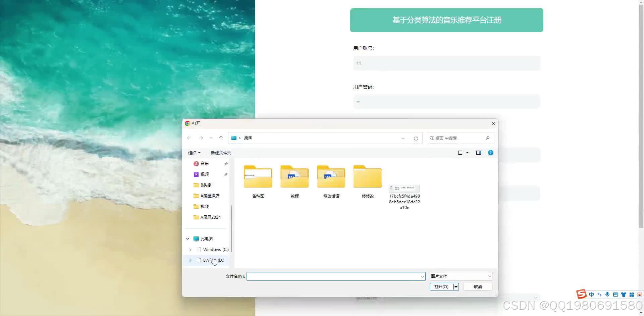Toggle full/half punctuation on Sogou toolbar
644x316 pixels.
599,294
